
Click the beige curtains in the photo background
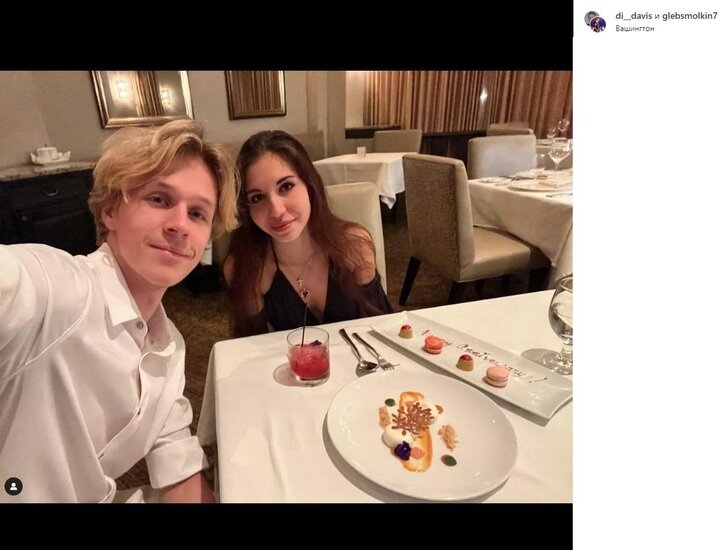(467, 101)
